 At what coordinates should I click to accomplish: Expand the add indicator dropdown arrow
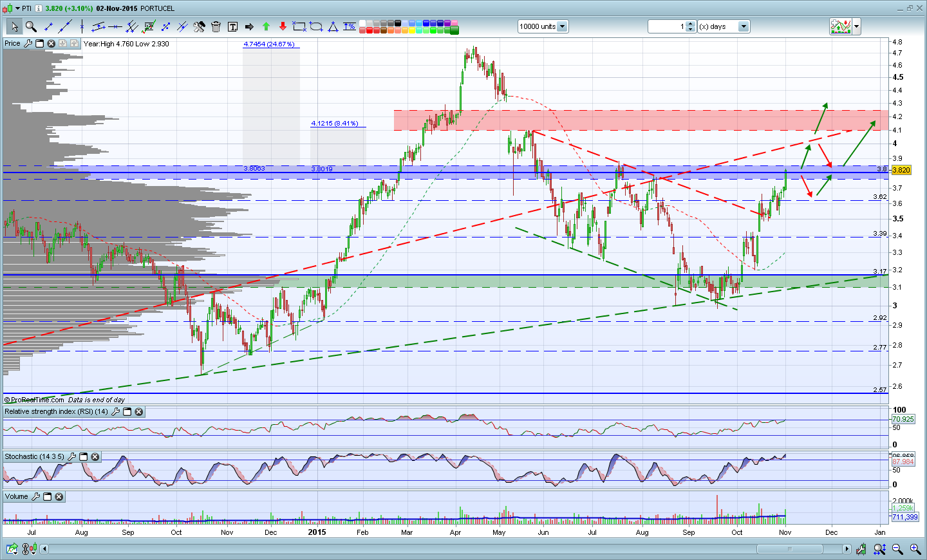point(857,26)
